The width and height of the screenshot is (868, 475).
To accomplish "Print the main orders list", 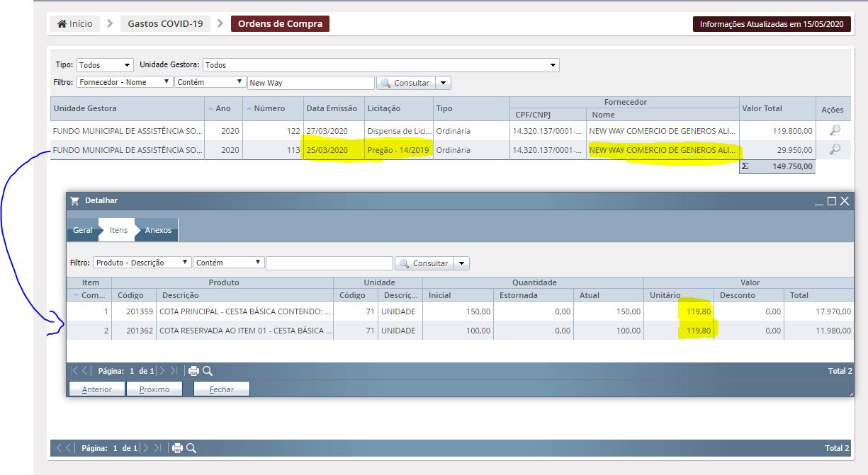I will point(177,448).
